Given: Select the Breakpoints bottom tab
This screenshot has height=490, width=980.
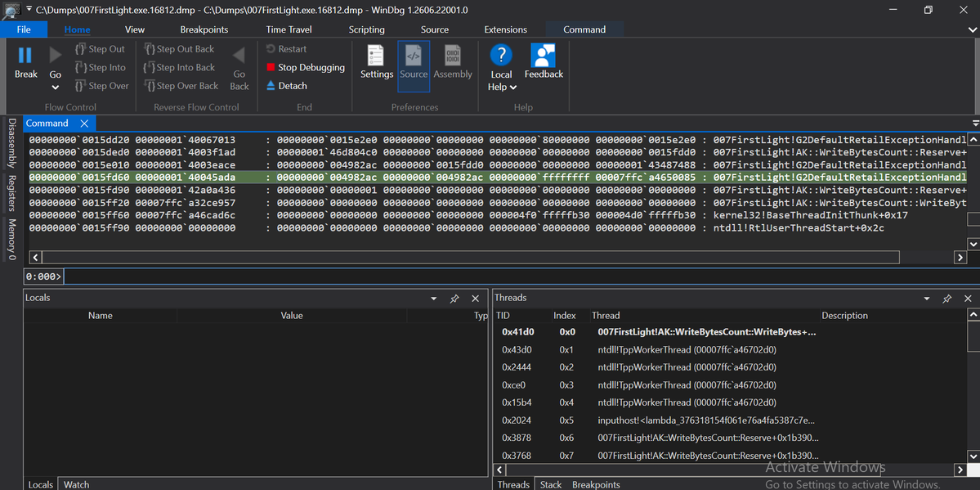Looking at the screenshot, I should coord(596,484).
